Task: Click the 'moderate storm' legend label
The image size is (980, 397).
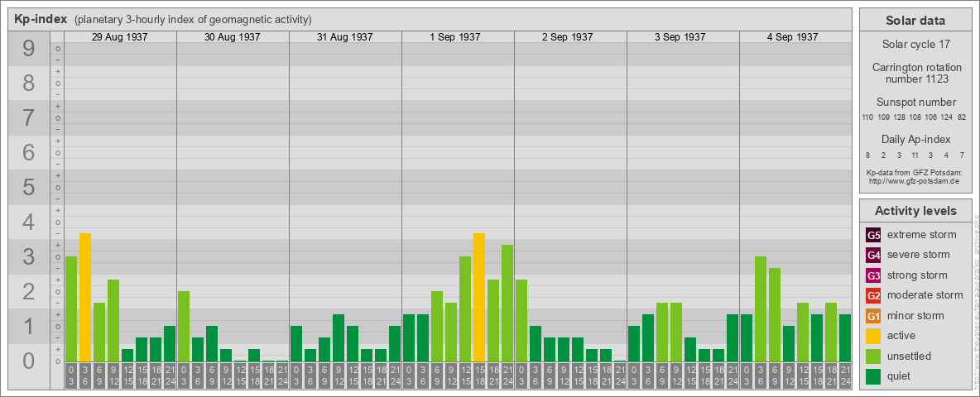Action: 925,294
